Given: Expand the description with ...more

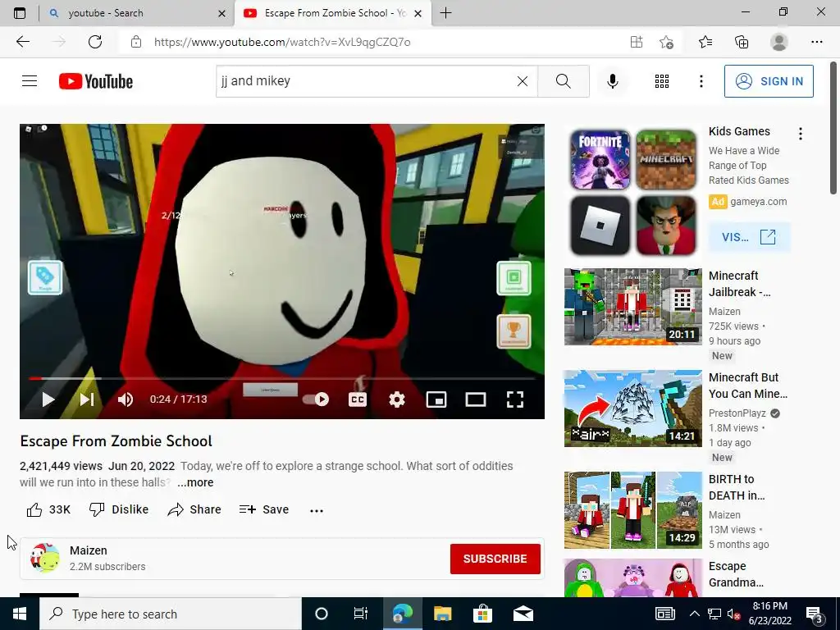Looking at the screenshot, I should (195, 482).
